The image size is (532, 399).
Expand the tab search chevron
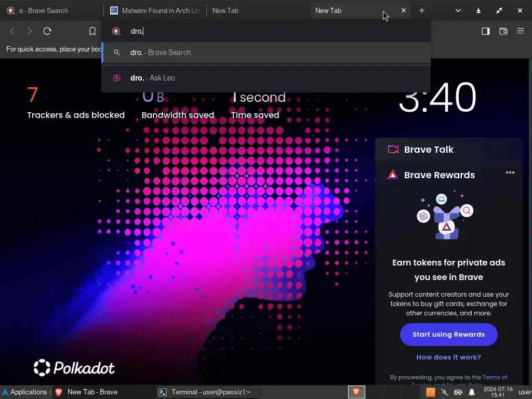[458, 10]
